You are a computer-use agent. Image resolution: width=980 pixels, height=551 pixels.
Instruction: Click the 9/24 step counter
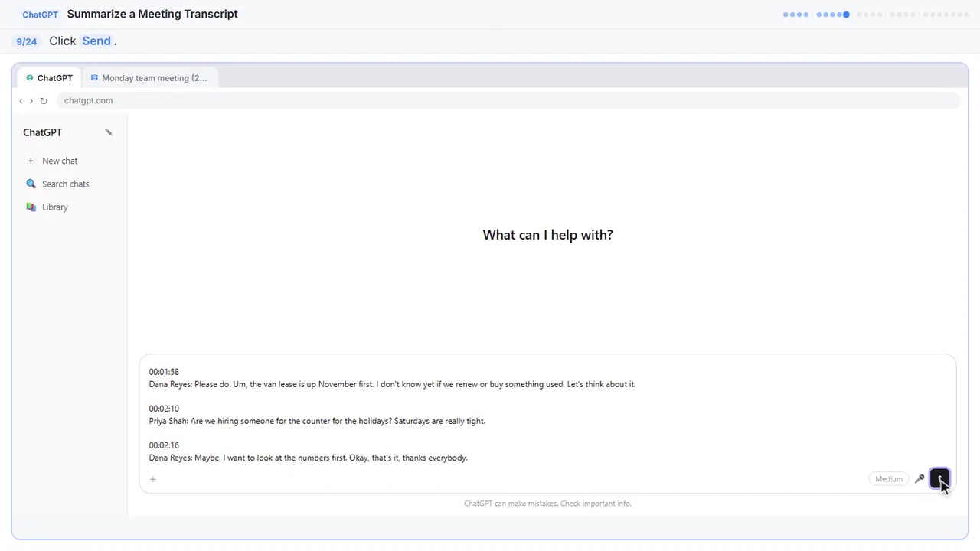[27, 41]
